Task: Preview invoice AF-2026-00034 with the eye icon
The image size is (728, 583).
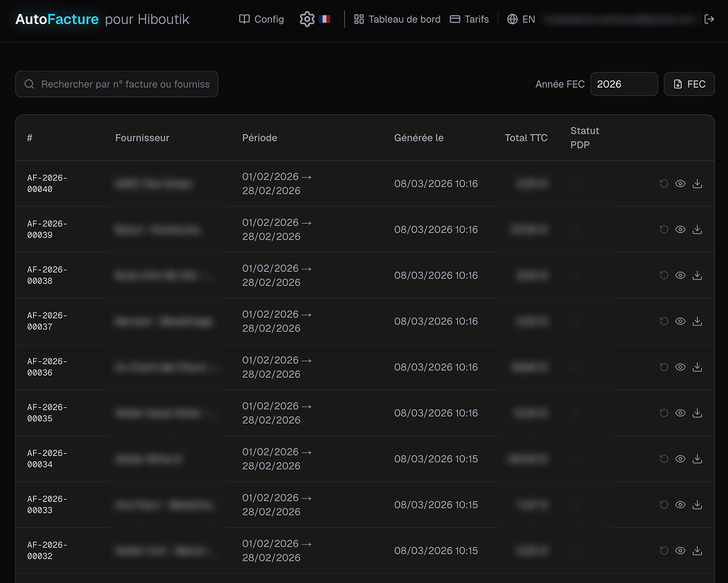Action: coord(680,459)
